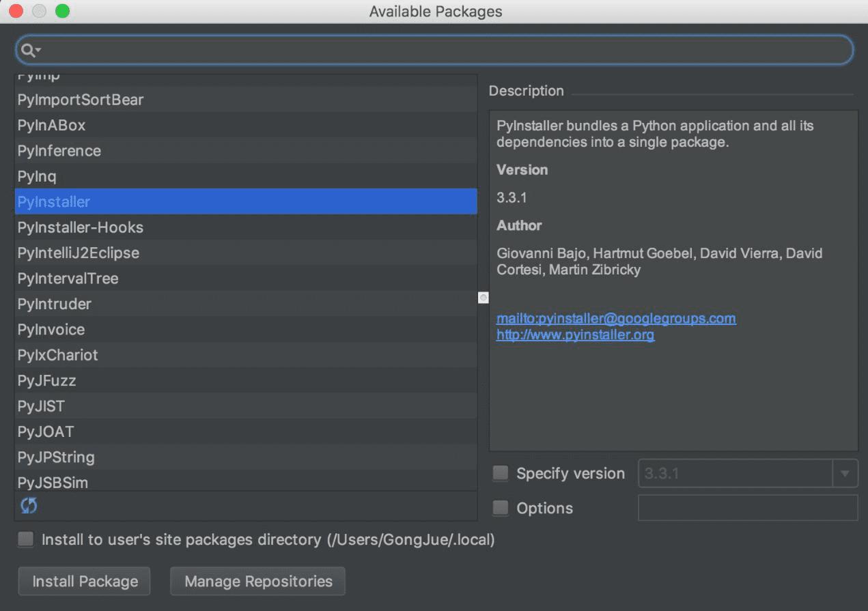Click the Install Package button
This screenshot has width=868, height=611.
(x=83, y=581)
